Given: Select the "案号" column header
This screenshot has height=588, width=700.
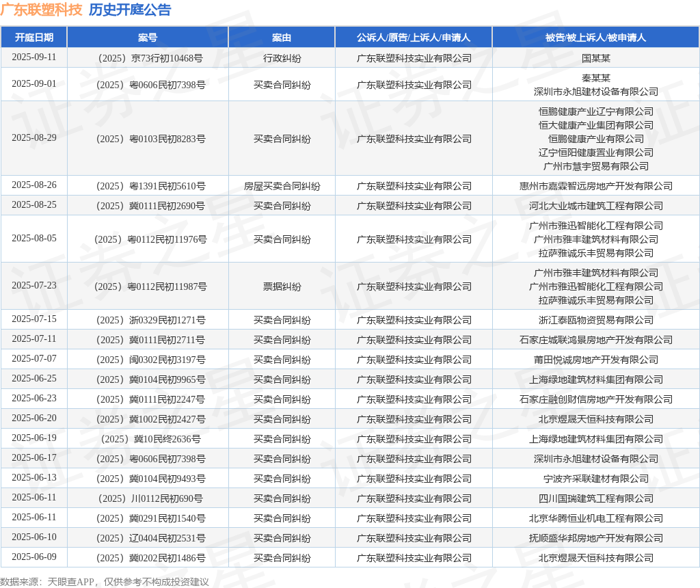Looking at the screenshot, I should click(148, 38).
